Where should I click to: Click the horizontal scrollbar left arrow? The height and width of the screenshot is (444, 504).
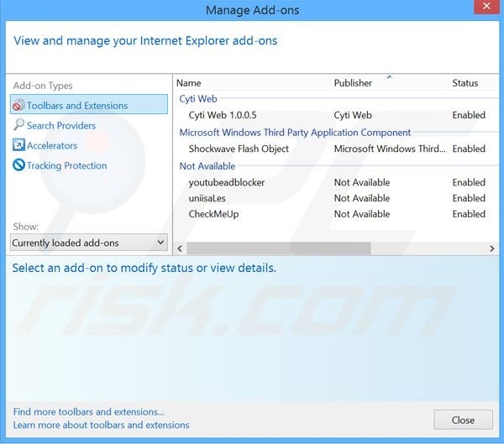point(180,248)
